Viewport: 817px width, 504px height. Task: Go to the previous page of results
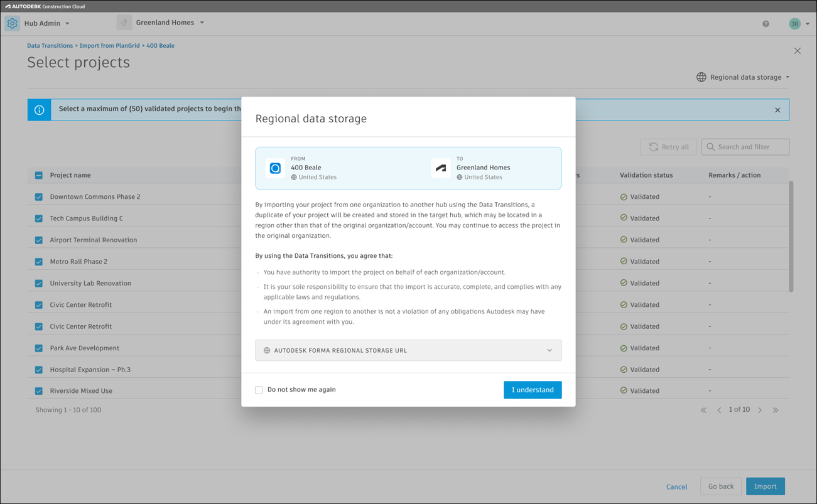point(719,410)
